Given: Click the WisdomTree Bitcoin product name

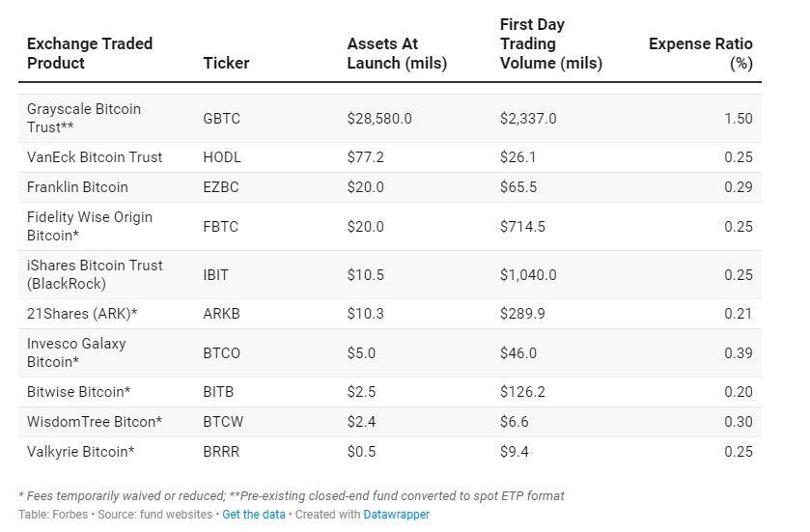Looking at the screenshot, I should click(x=95, y=422).
